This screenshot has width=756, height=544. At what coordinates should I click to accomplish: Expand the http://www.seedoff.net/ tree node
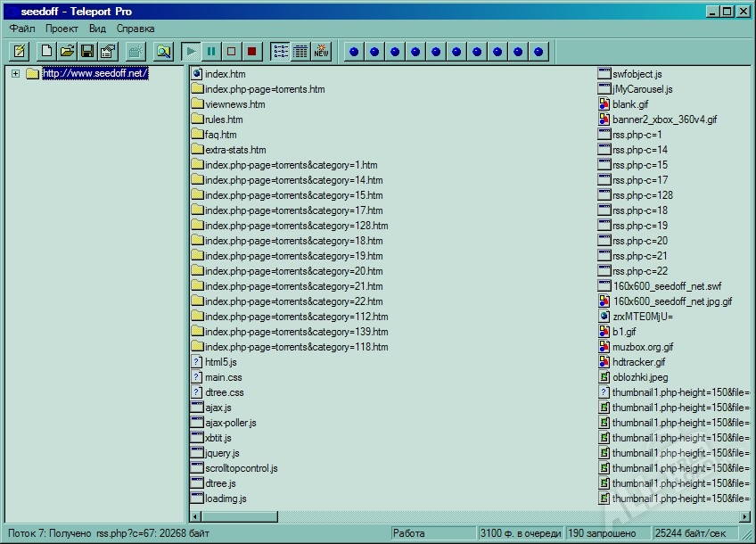click(15, 74)
